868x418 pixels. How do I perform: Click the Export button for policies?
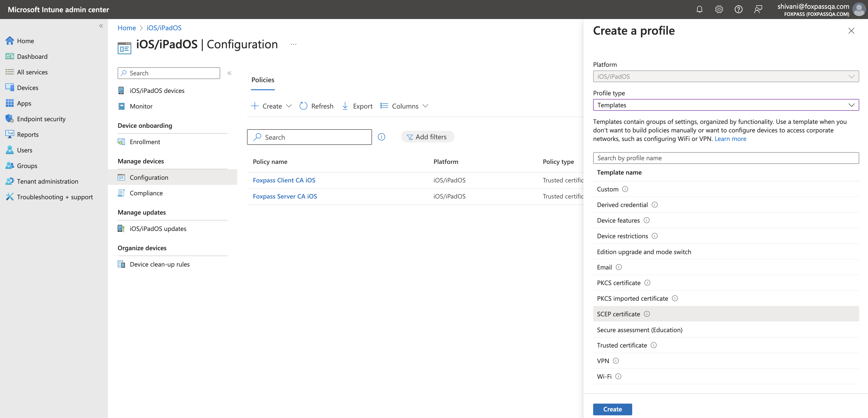click(356, 106)
